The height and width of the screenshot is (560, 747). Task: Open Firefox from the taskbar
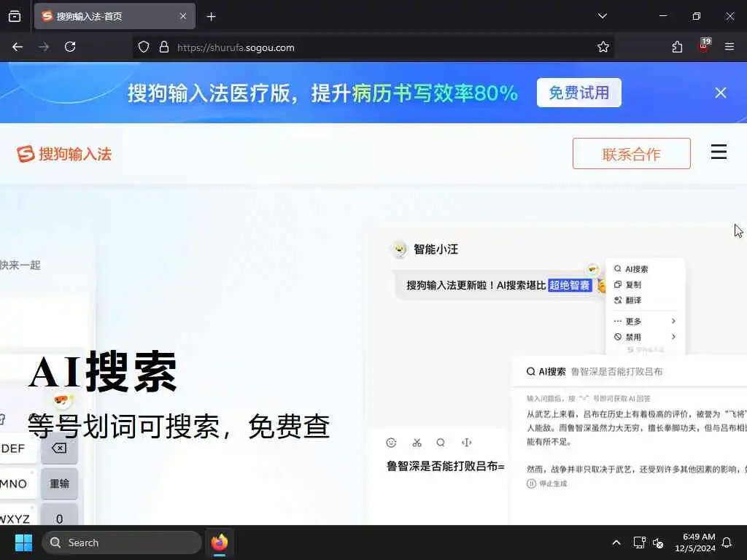[x=220, y=542]
